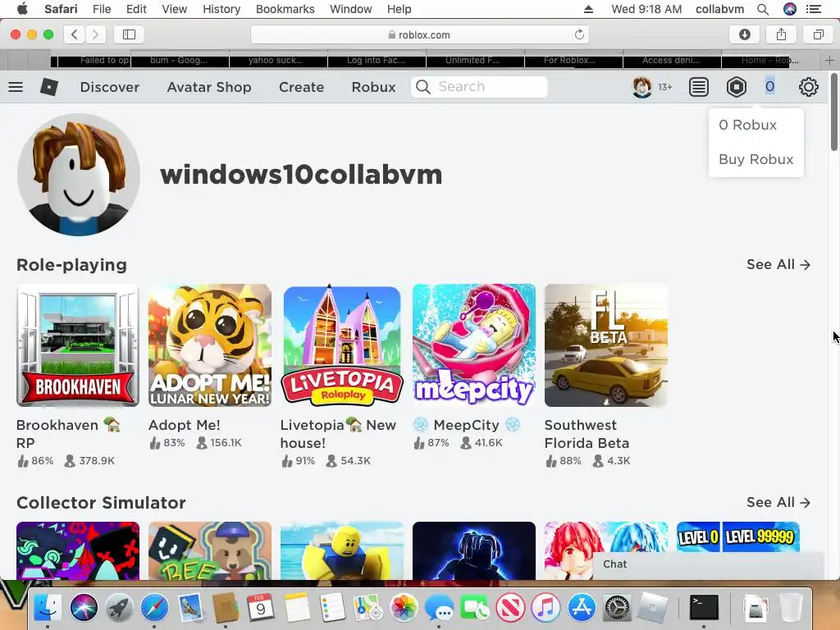Click the Safari forward arrow button
The image size is (840, 630).
(x=95, y=34)
